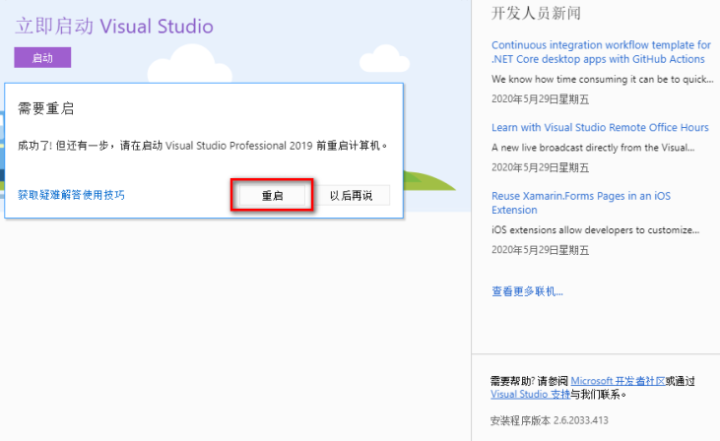
Task: Click the 成功了 restart message in the dialog
Action: (x=202, y=146)
